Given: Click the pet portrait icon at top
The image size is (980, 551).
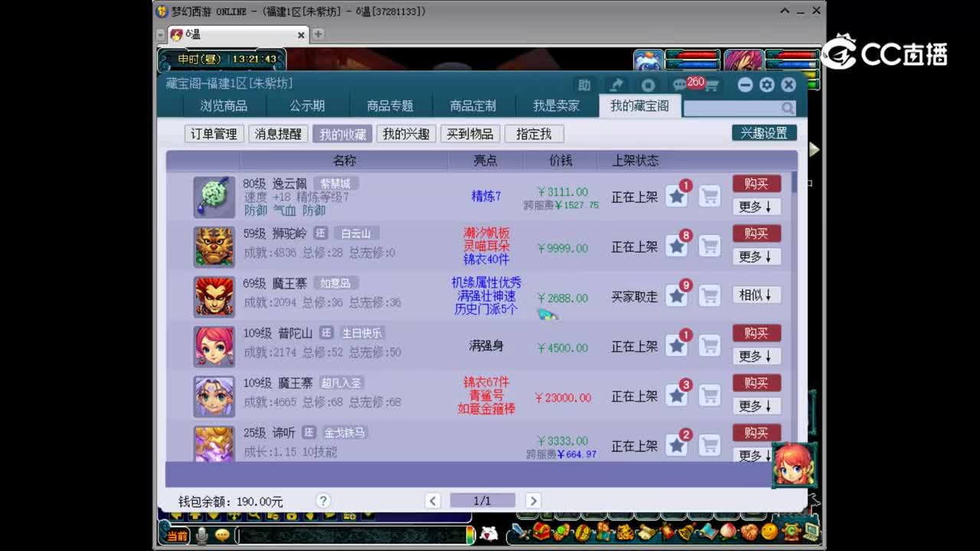Looking at the screenshot, I should (648, 61).
